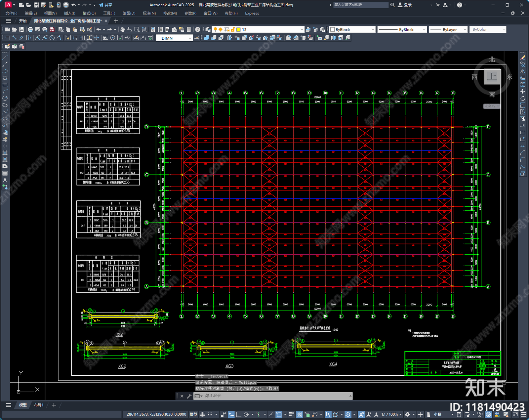Click the Move tool in right toolbar
Viewport: 529px width, 420px height.
[523, 91]
